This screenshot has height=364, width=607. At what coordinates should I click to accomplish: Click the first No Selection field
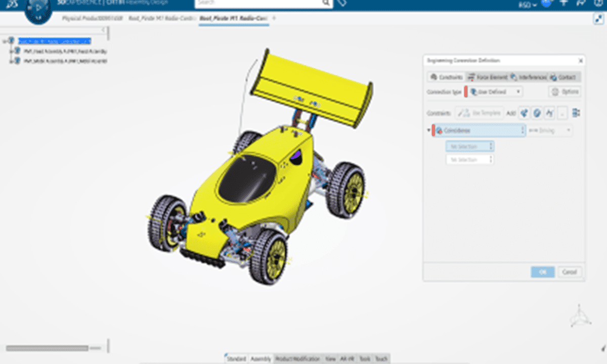pos(469,146)
